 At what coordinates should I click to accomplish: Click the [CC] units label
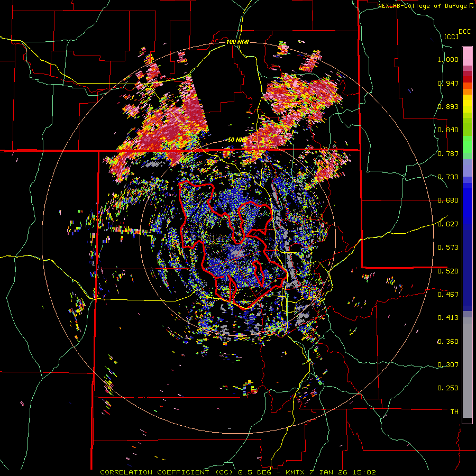pos(452,36)
